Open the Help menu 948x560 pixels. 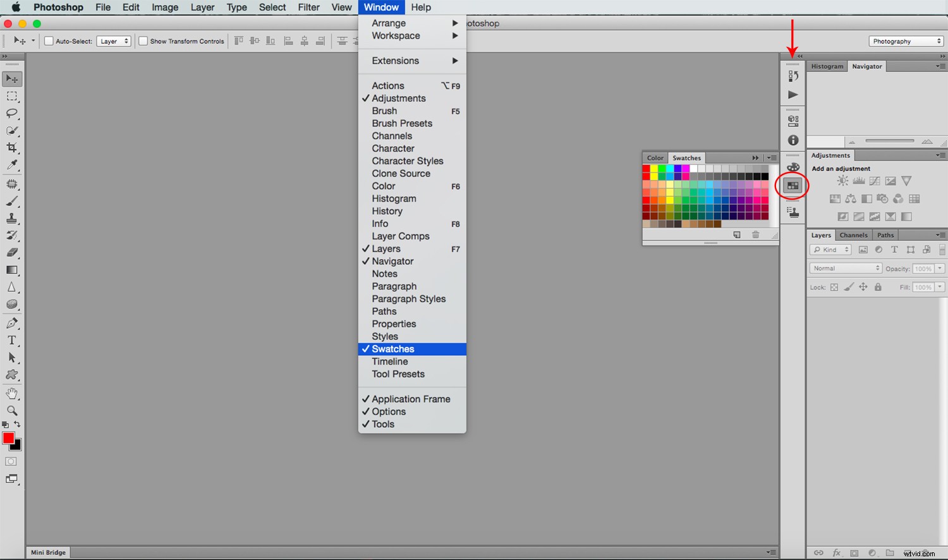coord(421,7)
